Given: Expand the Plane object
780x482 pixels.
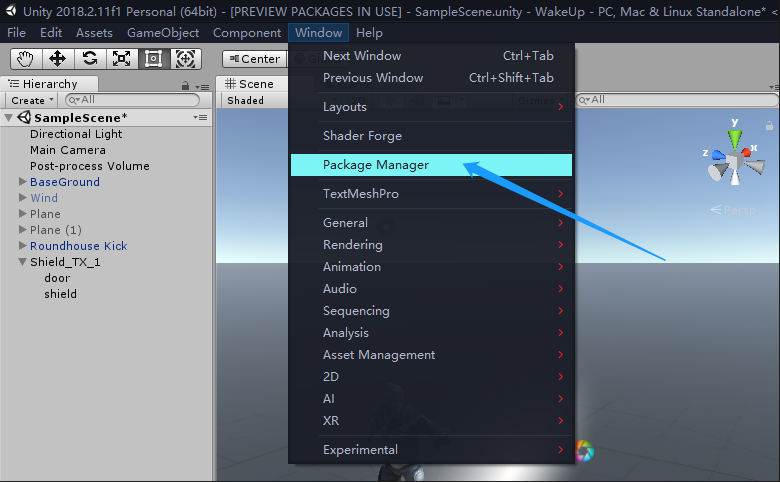Looking at the screenshot, I should click(x=22, y=213).
